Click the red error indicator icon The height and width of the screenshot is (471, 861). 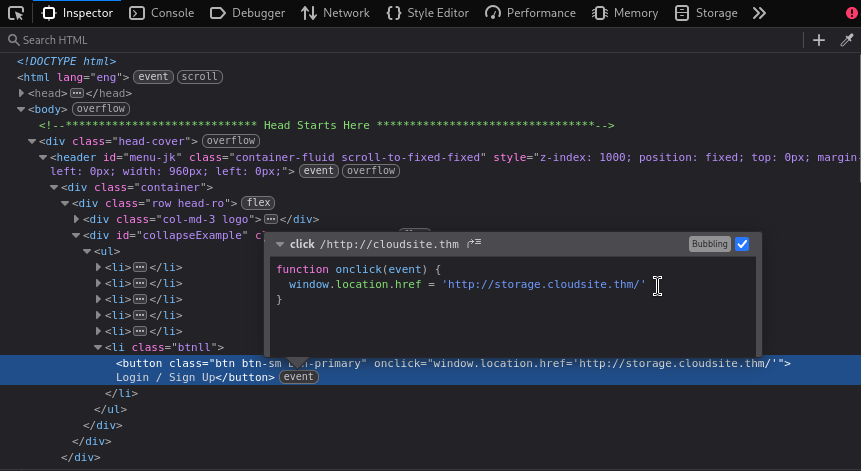click(x=852, y=13)
